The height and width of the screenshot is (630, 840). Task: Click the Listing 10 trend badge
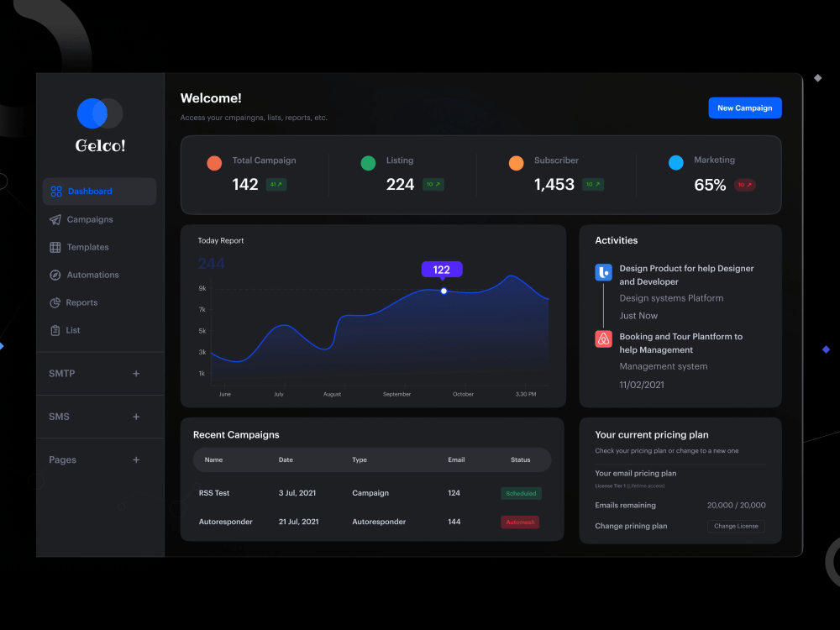click(433, 184)
